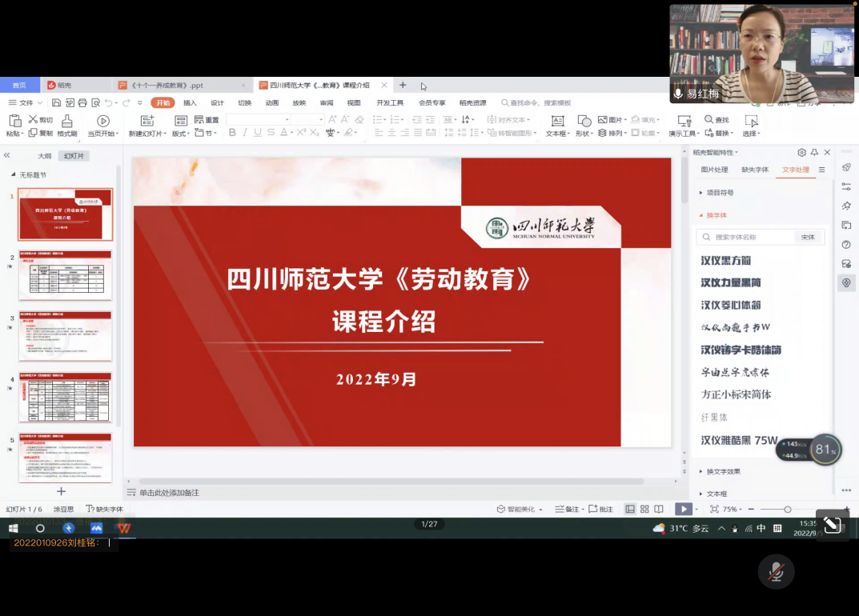This screenshot has width=859, height=616.
Task: Pin the 稻壳智能特性 side panel
Action: click(815, 152)
